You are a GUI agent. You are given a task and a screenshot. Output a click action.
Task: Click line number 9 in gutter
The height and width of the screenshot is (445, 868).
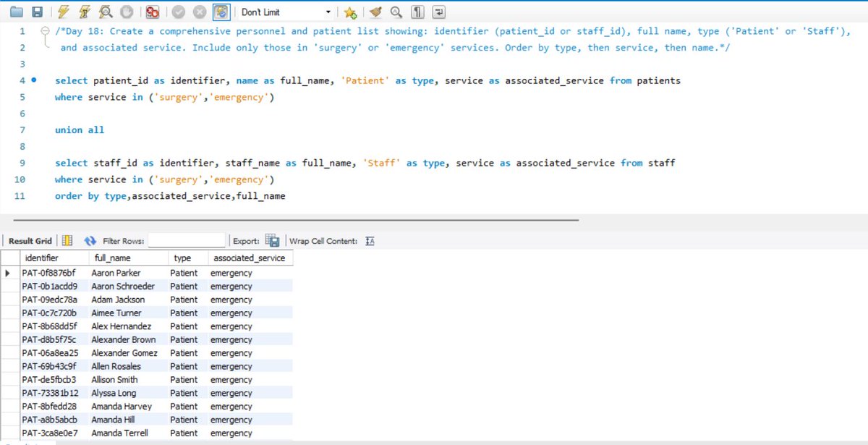[x=22, y=163]
